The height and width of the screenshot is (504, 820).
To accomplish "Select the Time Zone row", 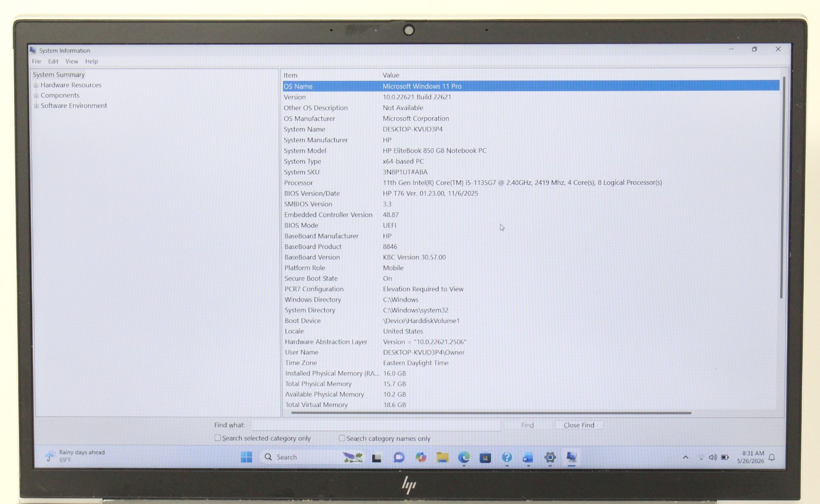I will (x=531, y=363).
